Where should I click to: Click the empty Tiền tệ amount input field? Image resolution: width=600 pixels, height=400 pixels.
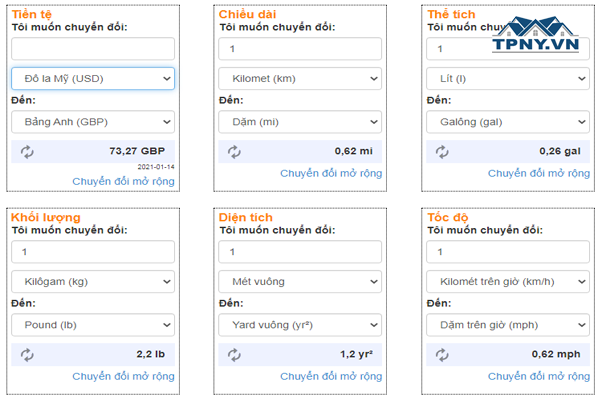(92, 48)
